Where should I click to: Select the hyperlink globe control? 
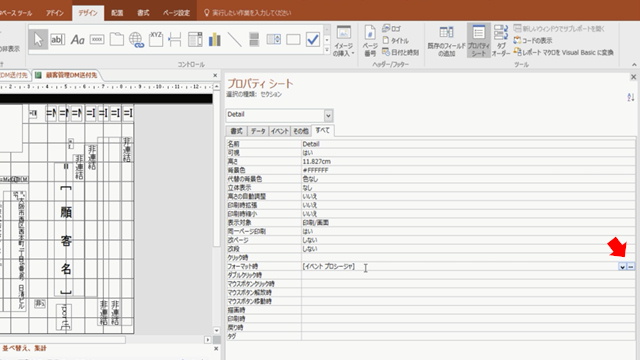[136, 40]
